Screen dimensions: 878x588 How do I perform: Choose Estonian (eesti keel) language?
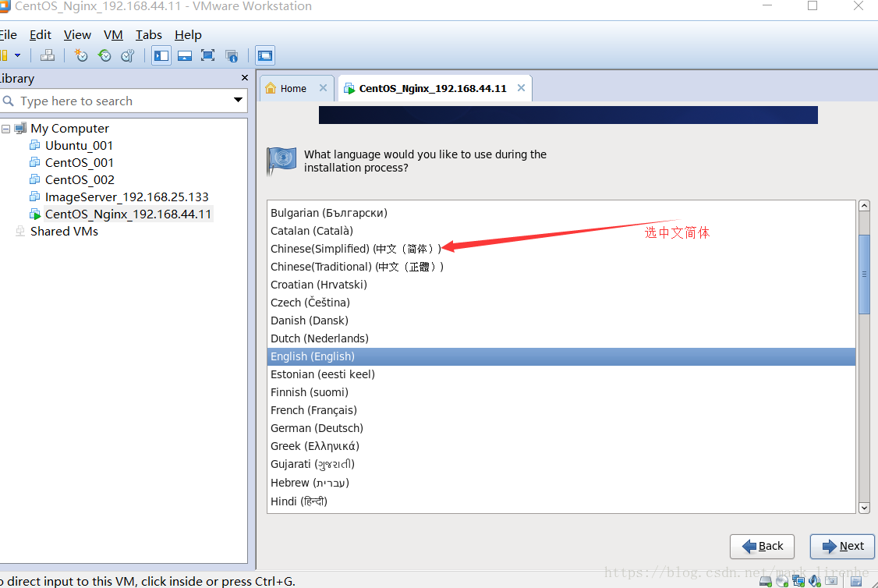[x=561, y=374]
